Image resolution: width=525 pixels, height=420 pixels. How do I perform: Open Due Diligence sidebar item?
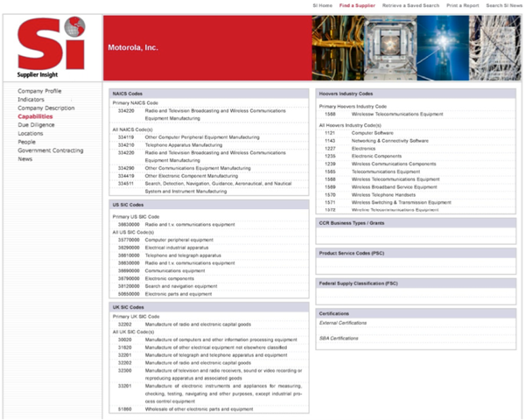coord(36,125)
